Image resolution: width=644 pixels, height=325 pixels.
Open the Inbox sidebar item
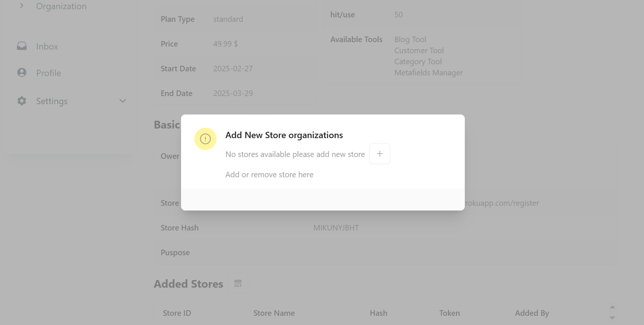tap(47, 47)
